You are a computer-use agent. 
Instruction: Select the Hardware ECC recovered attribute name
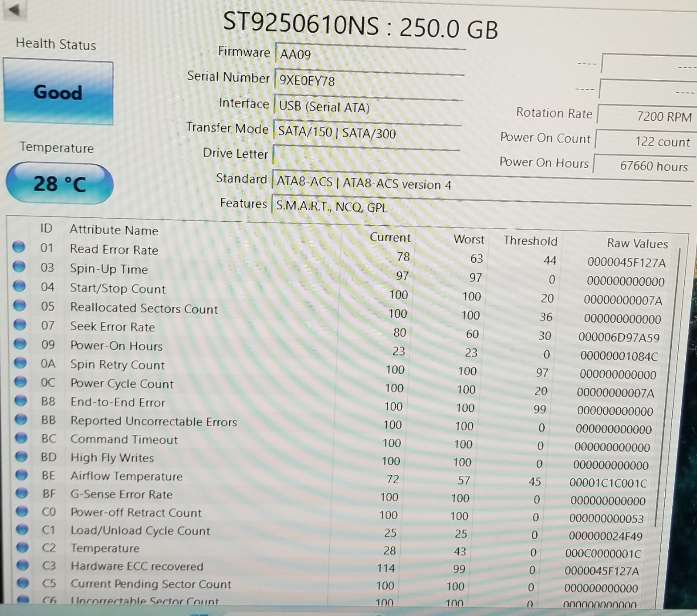coord(137,566)
